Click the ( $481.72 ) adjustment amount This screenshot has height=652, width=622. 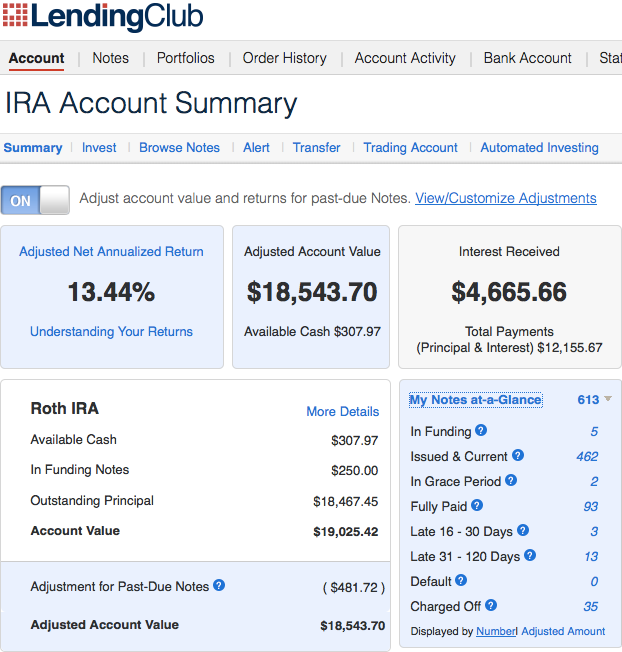tap(354, 588)
